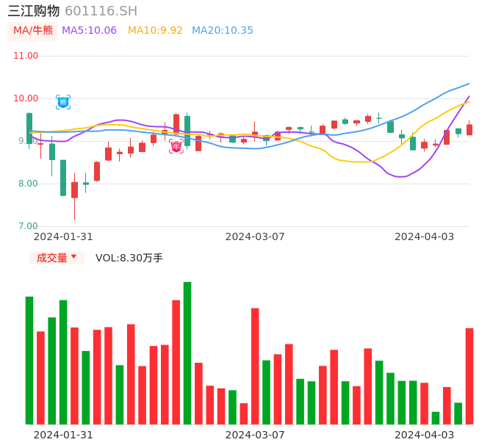Click the stock name 三江购物
The image size is (504, 445).
pos(34,11)
